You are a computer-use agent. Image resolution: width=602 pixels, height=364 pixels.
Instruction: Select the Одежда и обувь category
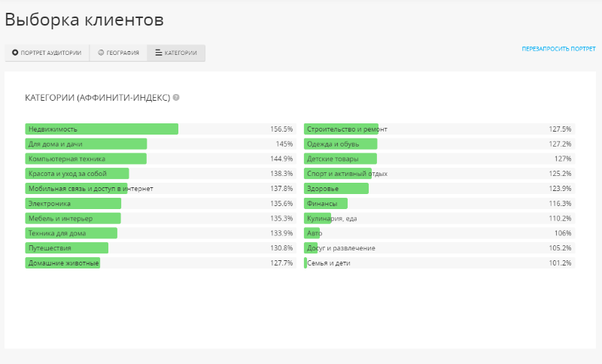[341, 144]
